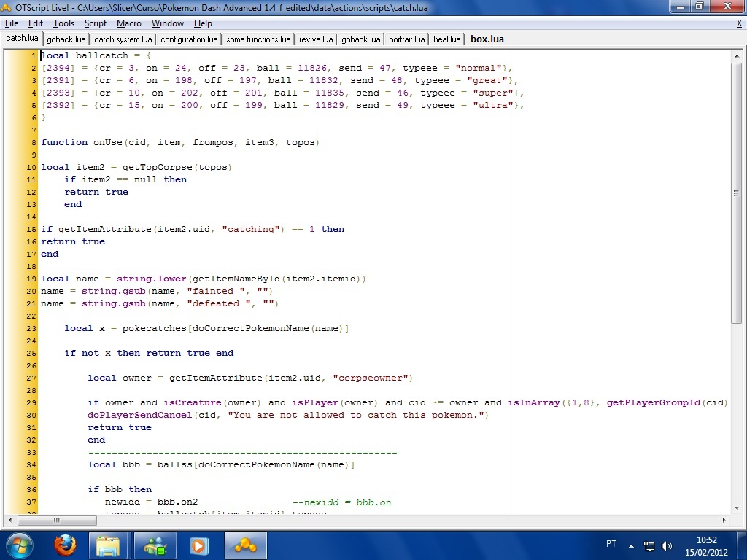Show hidden system tray icons

pos(631,546)
